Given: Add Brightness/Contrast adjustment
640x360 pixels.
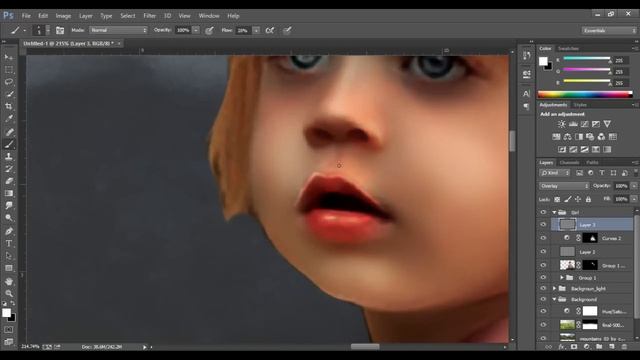Looking at the screenshot, I should click(562, 124).
